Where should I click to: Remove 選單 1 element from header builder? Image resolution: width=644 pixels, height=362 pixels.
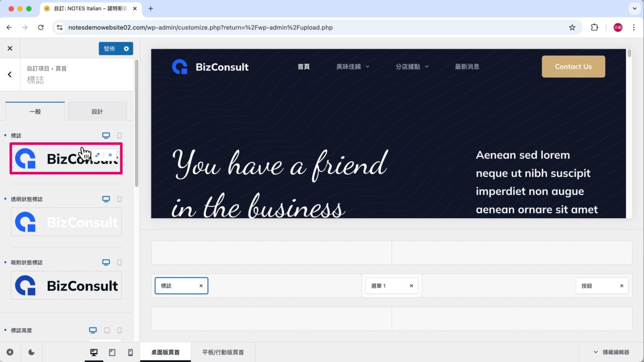click(411, 286)
